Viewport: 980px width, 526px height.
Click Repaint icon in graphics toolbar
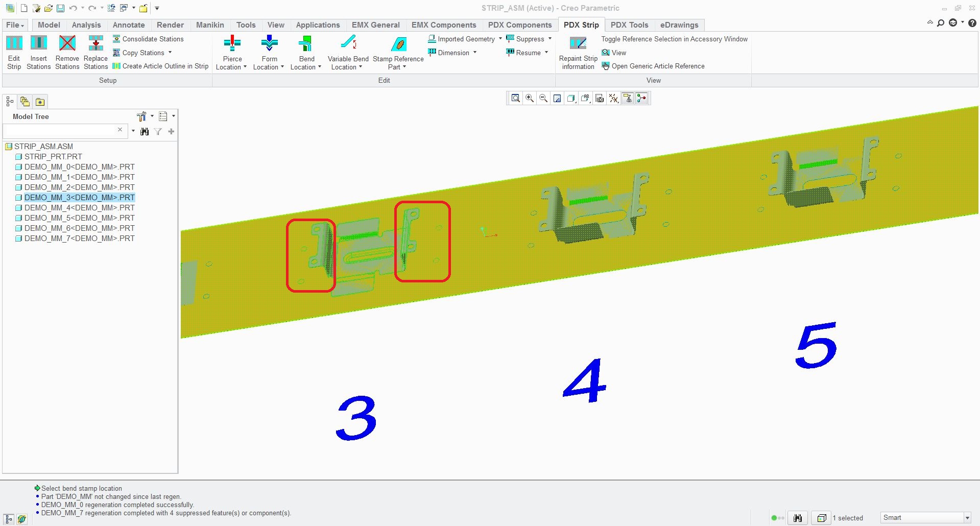(557, 98)
